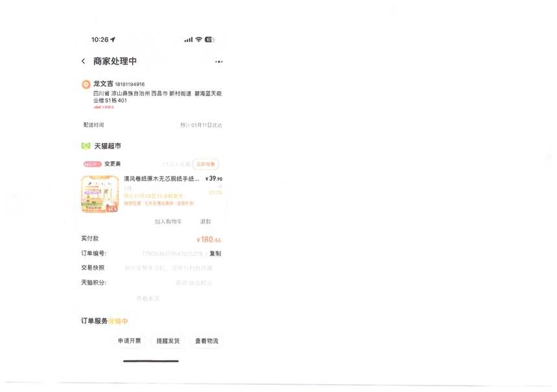557x392 pixels.
Task: Tap 提醒发货 to remind the seller
Action: click(x=168, y=341)
